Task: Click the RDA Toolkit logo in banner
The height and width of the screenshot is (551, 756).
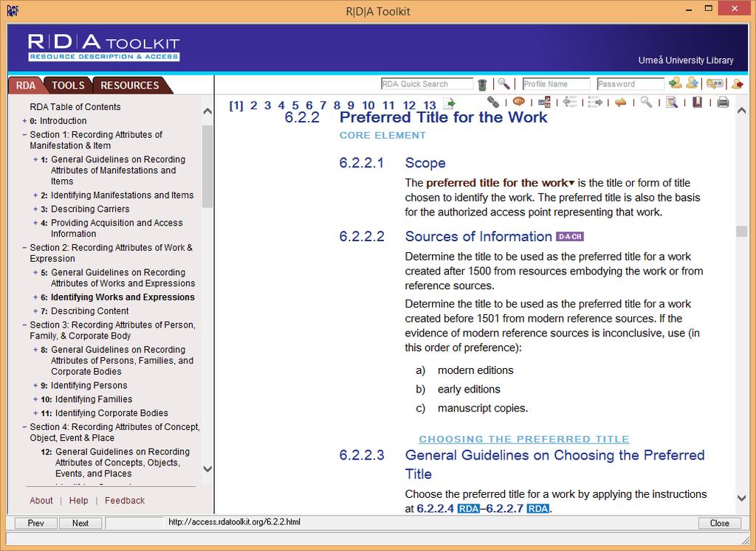Action: click(103, 47)
